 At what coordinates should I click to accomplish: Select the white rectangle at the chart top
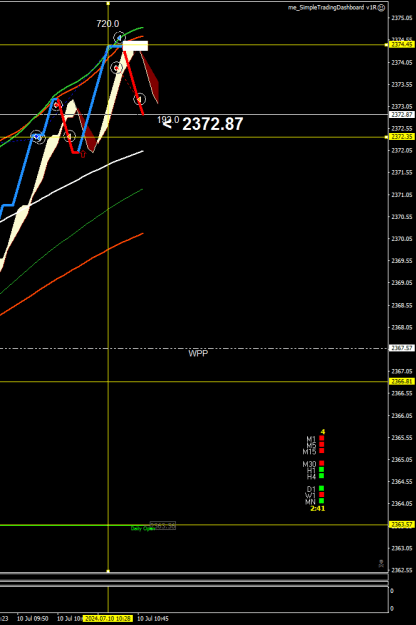(x=135, y=46)
